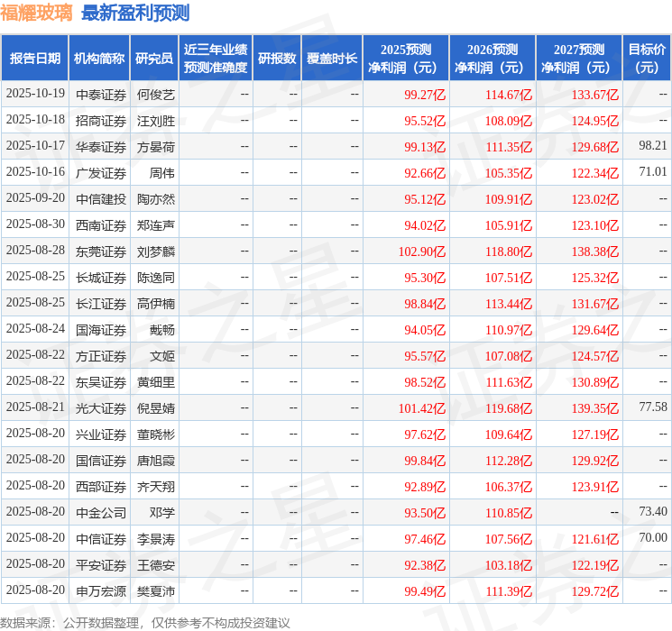Open the 申万宏源 institution cell
This screenshot has width=672, height=631.
coord(101,590)
